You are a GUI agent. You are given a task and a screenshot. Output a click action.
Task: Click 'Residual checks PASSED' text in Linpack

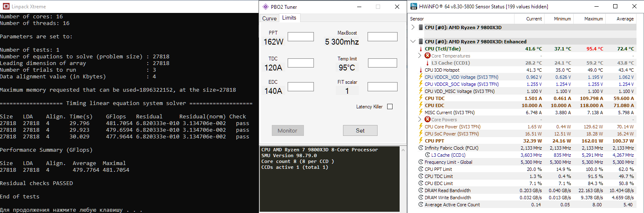click(x=36, y=183)
